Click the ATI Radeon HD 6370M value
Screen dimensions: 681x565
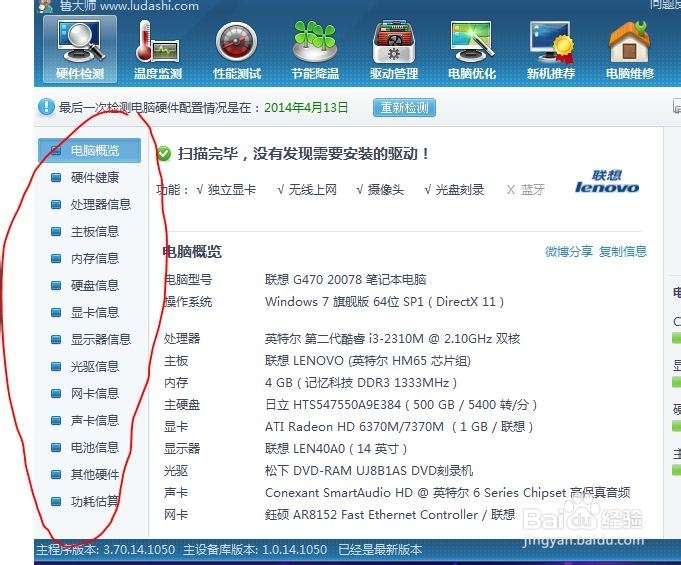tap(399, 426)
